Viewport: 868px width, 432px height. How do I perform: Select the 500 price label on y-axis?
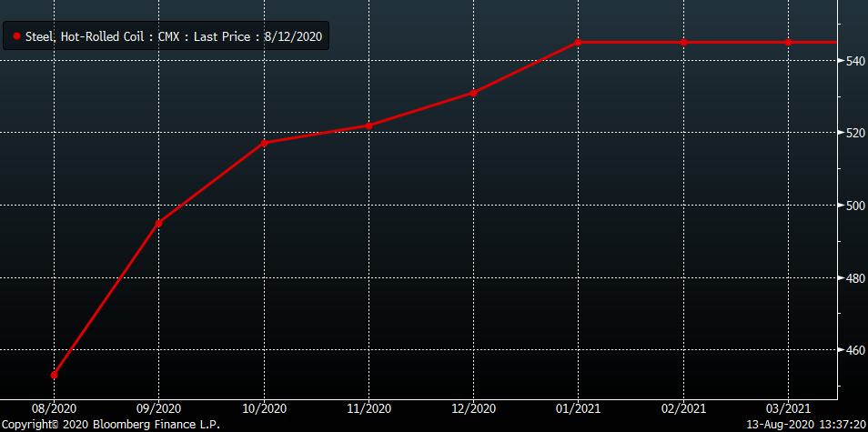(853, 206)
